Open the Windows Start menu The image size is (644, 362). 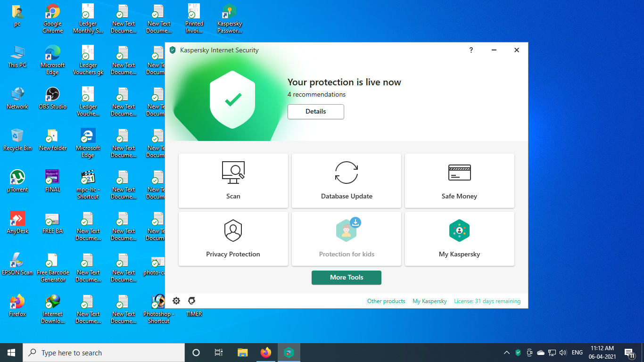tap(11, 353)
